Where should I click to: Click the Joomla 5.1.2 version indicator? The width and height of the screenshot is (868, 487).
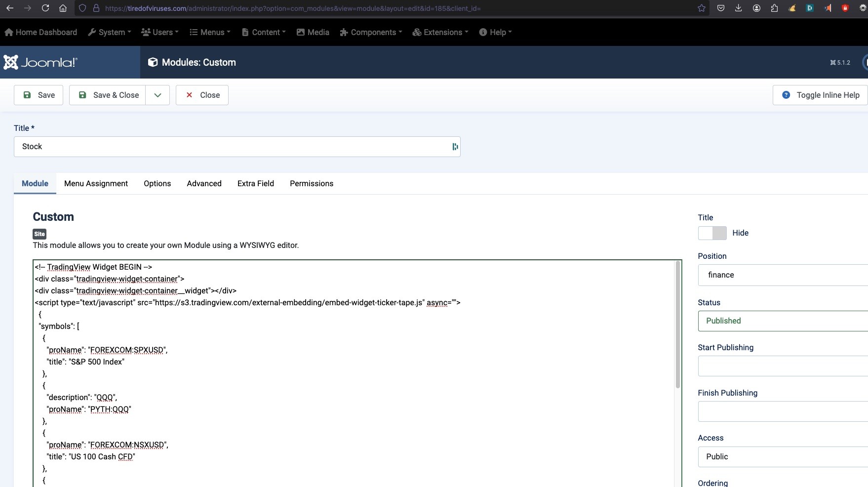(x=840, y=63)
